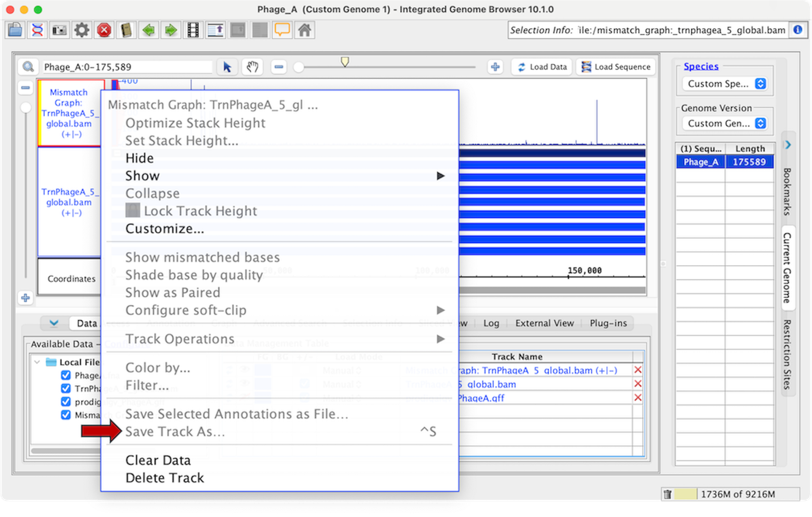Click the open file folder icon
The height and width of the screenshot is (517, 812).
coord(15,30)
